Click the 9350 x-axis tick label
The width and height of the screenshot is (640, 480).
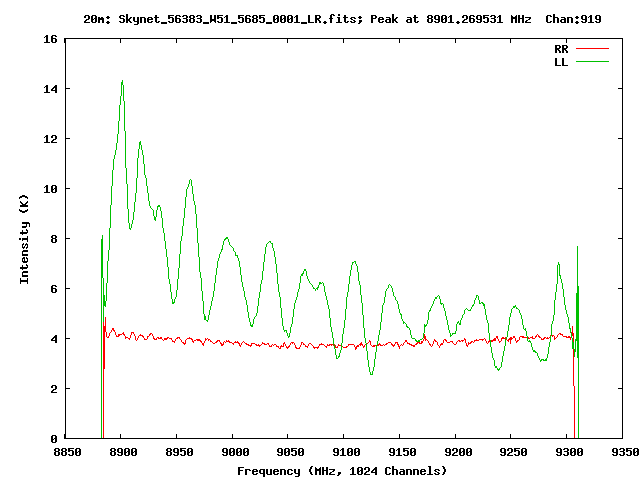pyautogui.click(x=623, y=452)
